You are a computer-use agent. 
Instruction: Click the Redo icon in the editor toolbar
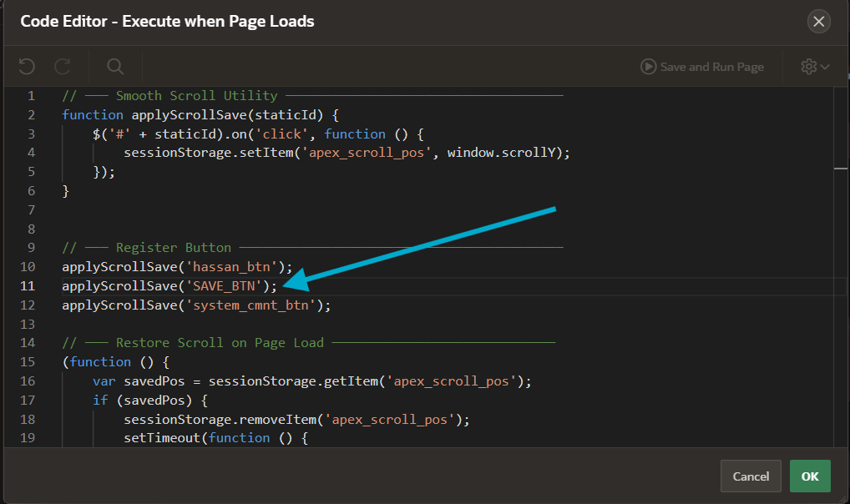point(63,66)
